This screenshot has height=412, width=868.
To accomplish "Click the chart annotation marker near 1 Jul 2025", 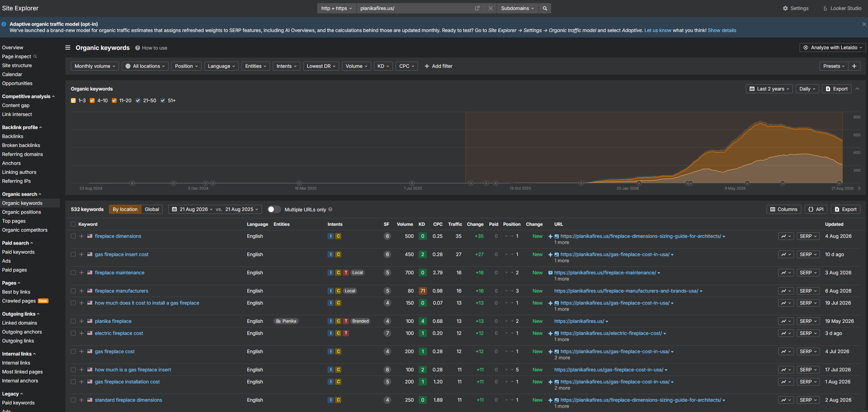I will (412, 183).
